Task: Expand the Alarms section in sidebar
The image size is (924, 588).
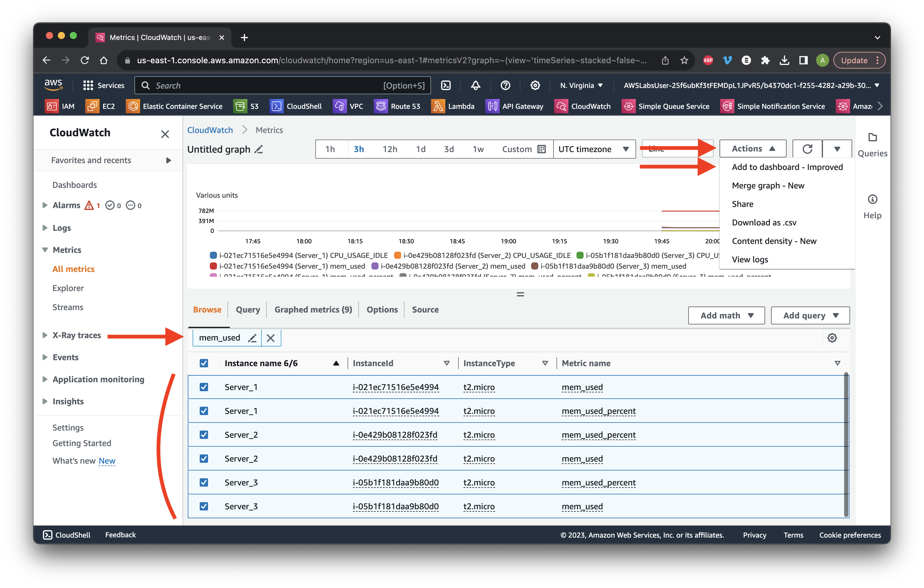Action: [45, 205]
